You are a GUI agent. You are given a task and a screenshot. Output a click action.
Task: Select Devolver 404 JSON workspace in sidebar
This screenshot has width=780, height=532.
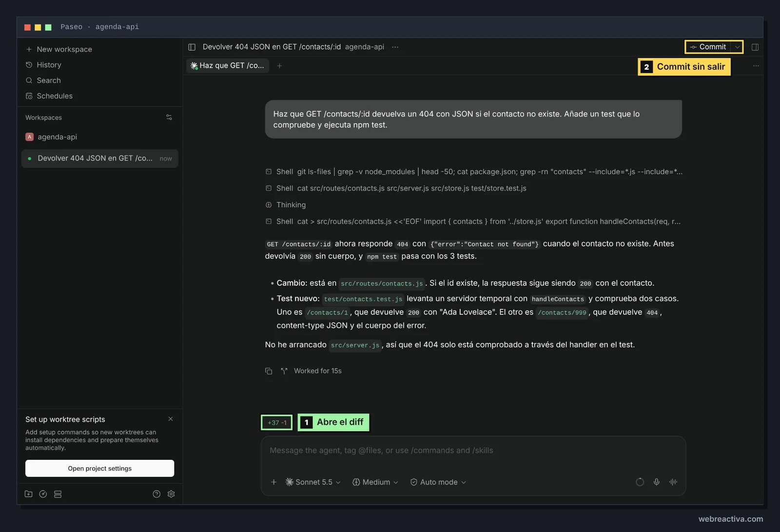[x=99, y=158]
